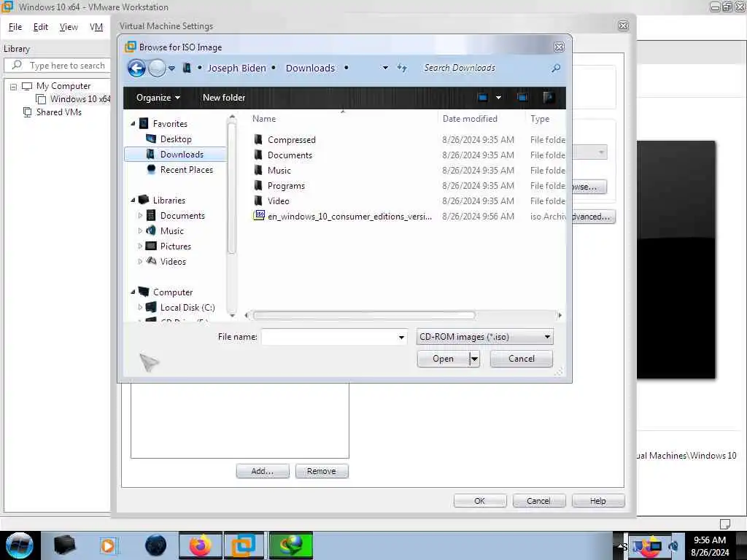
Task: Select the Video folder
Action: pyautogui.click(x=278, y=201)
